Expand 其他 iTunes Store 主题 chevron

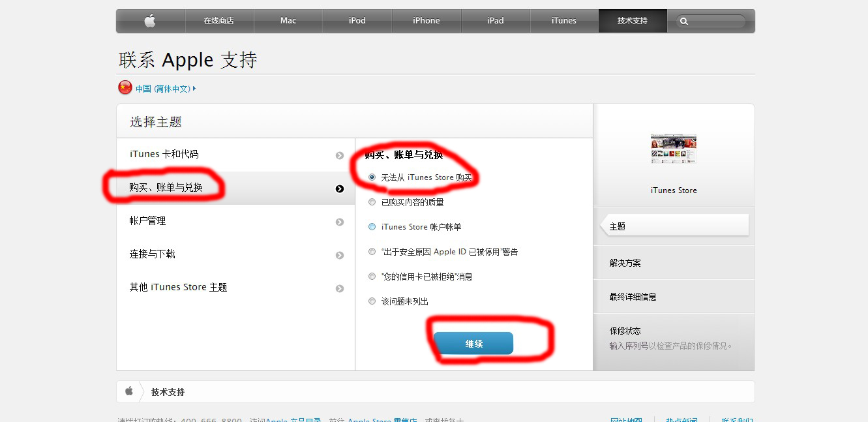pos(340,288)
